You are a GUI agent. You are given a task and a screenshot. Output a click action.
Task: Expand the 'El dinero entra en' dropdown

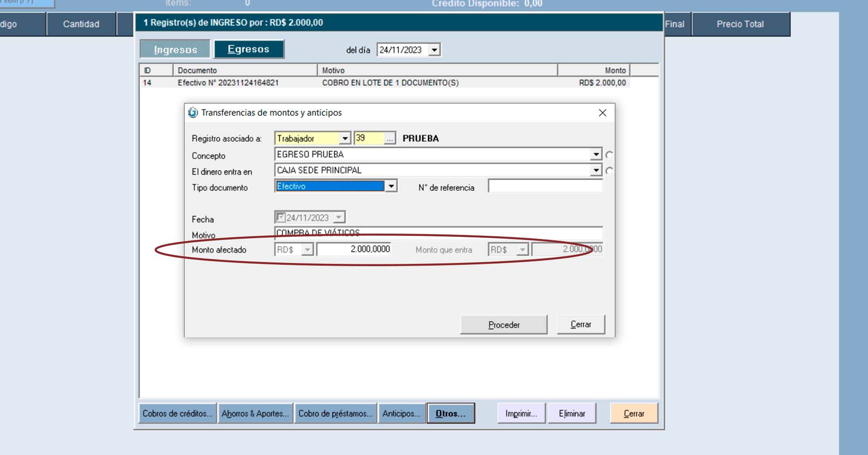coord(596,170)
